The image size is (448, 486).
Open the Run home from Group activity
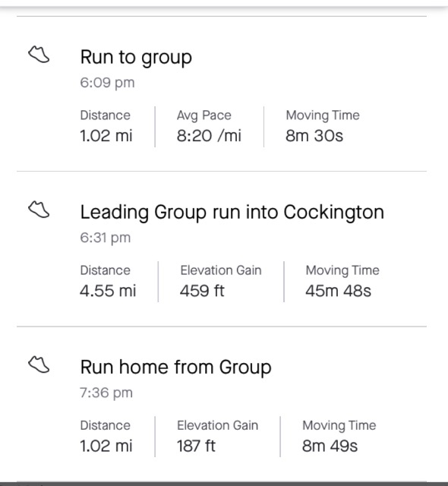point(175,368)
